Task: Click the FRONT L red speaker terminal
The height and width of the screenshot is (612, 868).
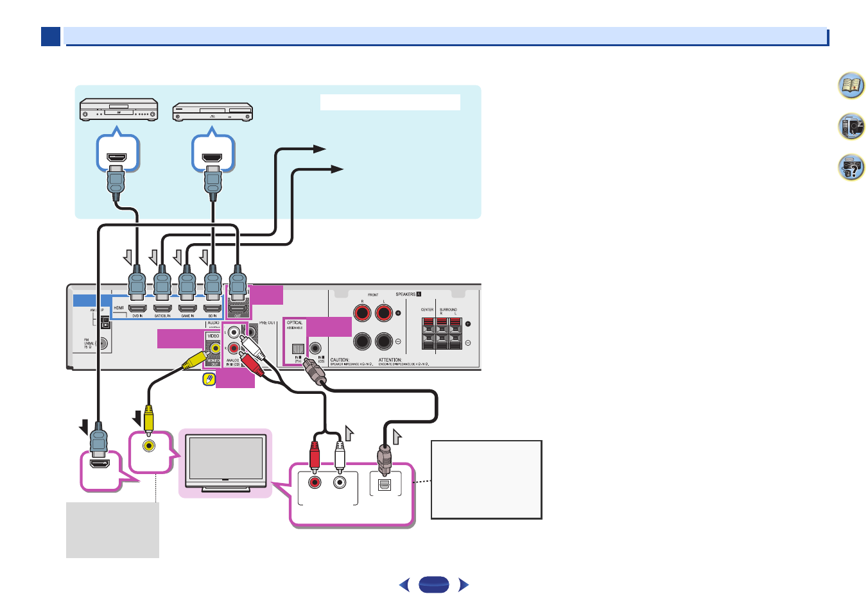Action: point(384,313)
